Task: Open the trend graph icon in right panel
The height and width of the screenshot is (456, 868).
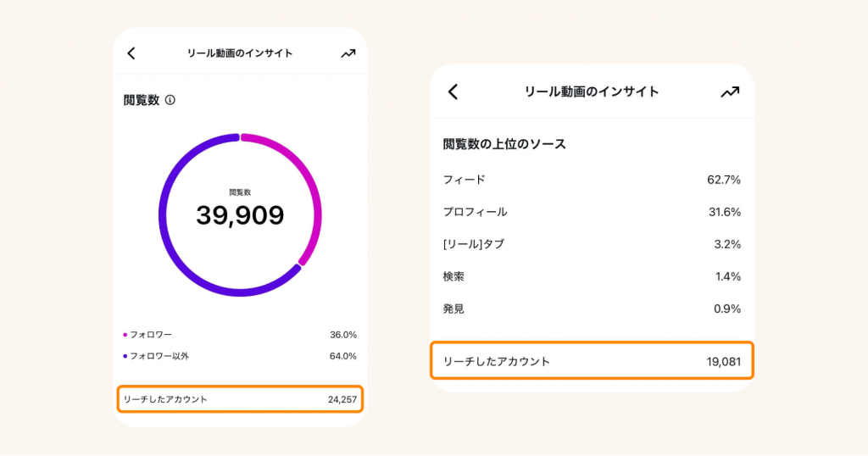Action: pos(729,92)
